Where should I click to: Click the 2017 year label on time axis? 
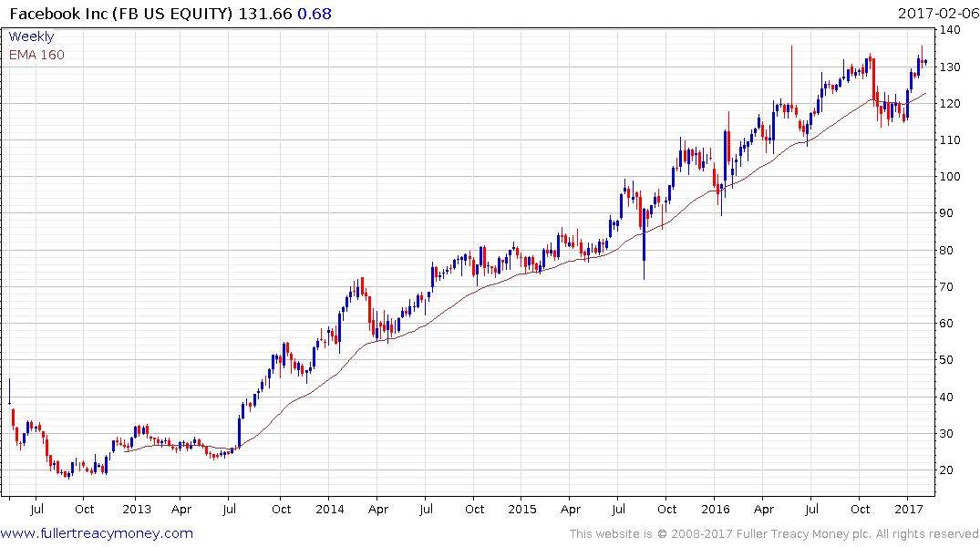coord(908,509)
